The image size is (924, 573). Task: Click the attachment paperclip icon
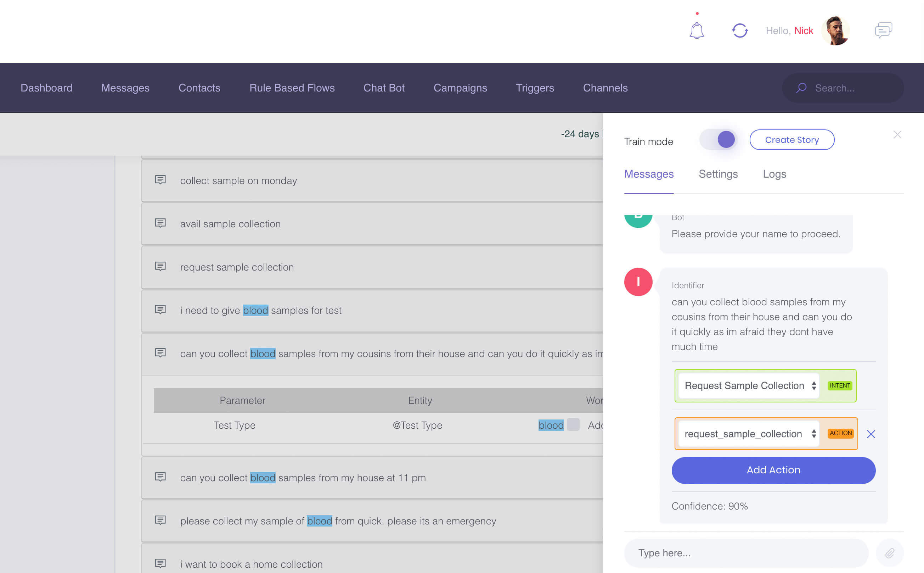pyautogui.click(x=890, y=553)
